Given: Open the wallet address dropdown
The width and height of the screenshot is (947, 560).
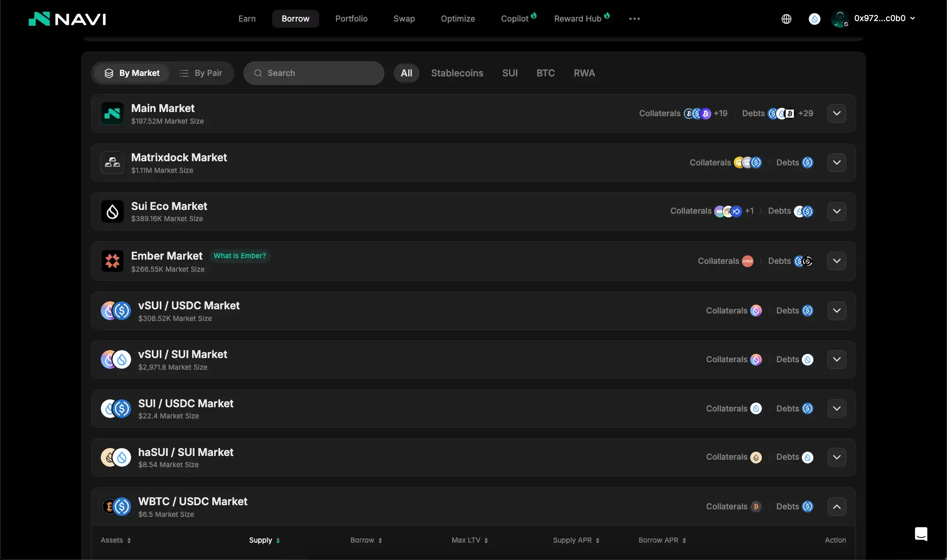Looking at the screenshot, I should [x=884, y=18].
